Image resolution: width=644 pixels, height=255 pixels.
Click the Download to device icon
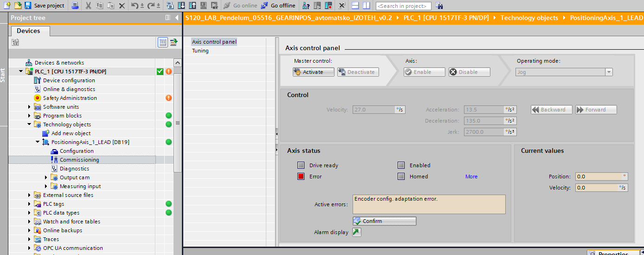[181, 6]
